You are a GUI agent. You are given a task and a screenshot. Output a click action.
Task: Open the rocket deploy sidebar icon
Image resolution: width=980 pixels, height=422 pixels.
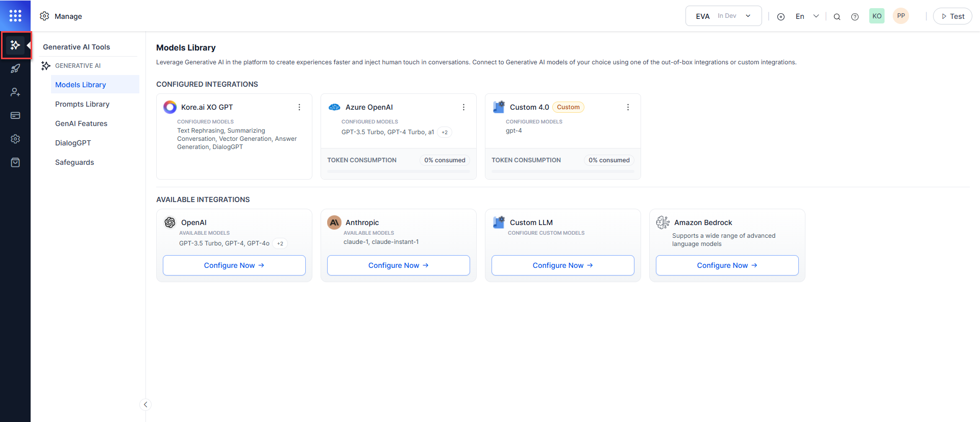coord(15,69)
